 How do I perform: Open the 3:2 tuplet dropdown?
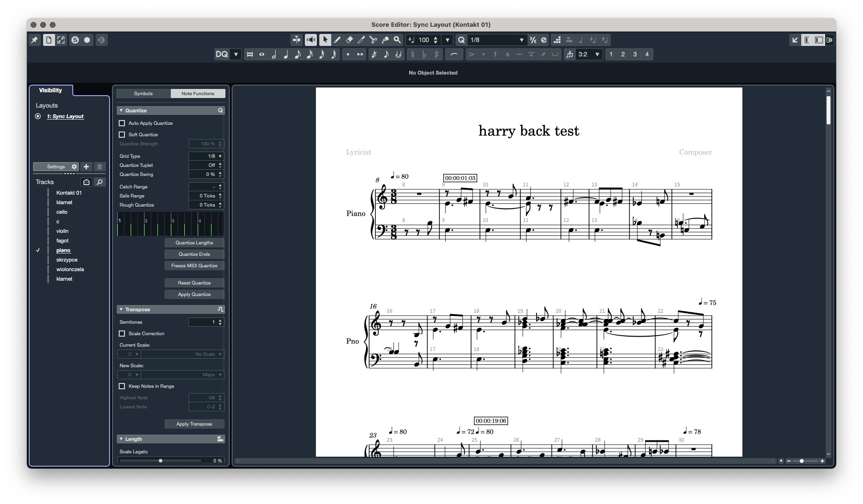pos(589,54)
